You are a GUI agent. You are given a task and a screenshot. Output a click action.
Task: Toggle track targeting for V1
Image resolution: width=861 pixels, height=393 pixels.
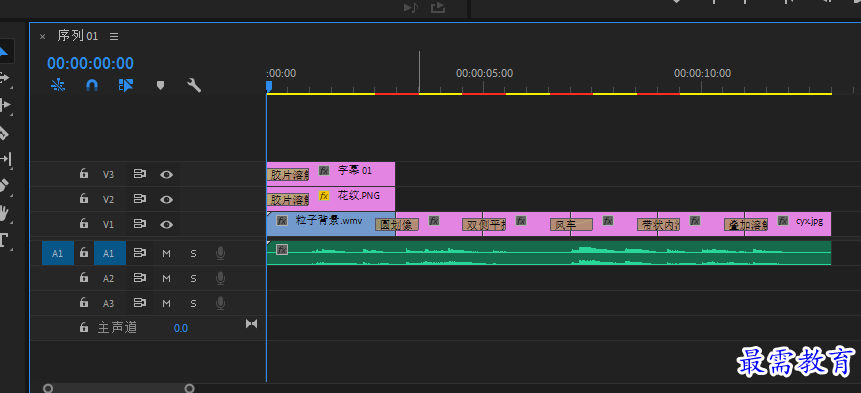click(109, 224)
